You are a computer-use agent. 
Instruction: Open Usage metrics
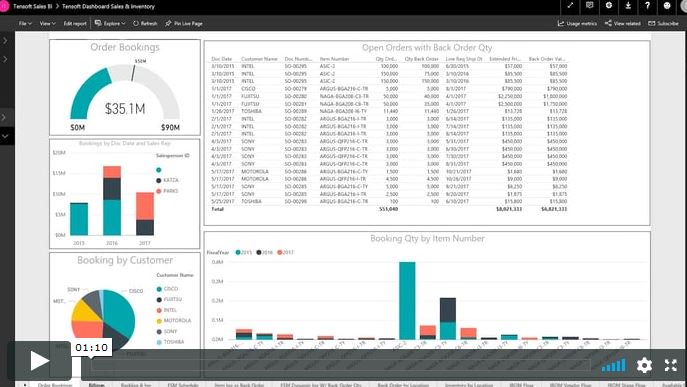(x=577, y=23)
